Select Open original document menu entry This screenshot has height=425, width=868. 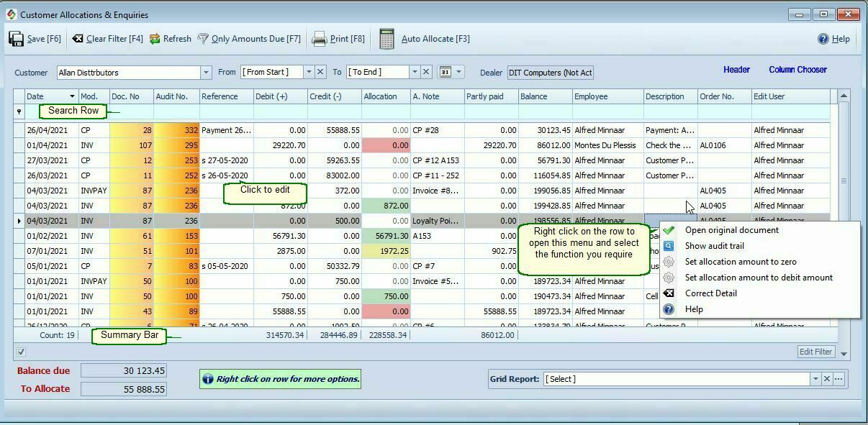click(x=731, y=230)
